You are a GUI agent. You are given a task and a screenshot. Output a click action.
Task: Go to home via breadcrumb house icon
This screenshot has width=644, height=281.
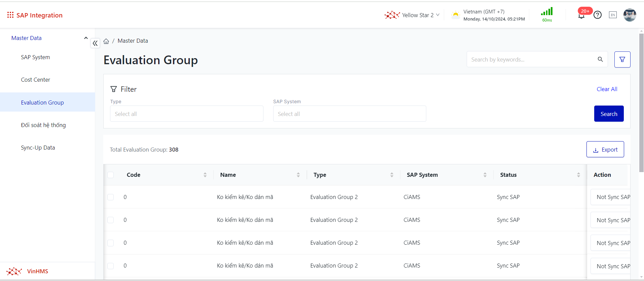106,41
